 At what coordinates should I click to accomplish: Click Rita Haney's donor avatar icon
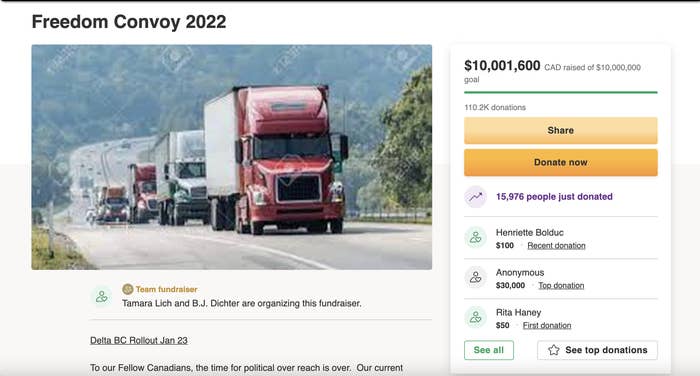pyautogui.click(x=475, y=318)
